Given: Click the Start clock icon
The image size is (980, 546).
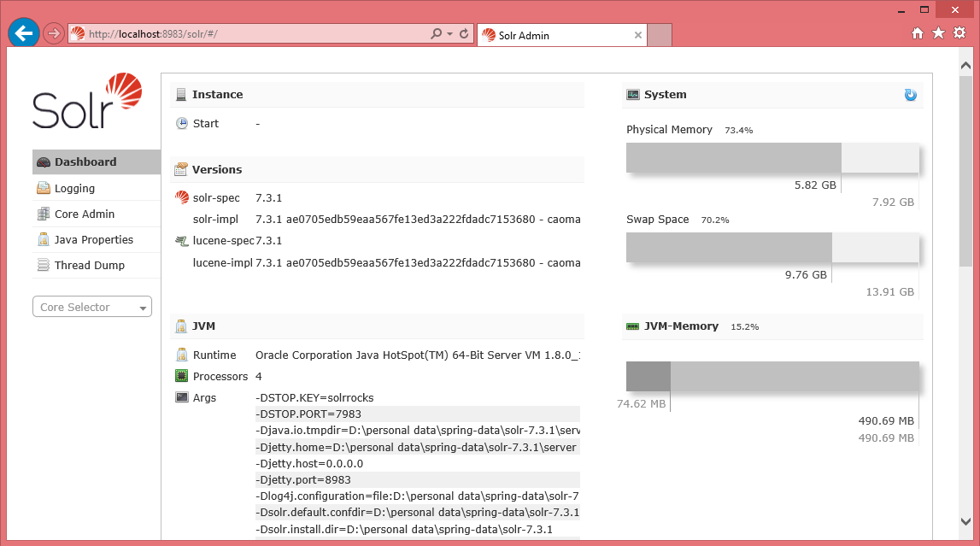Looking at the screenshot, I should [181, 123].
